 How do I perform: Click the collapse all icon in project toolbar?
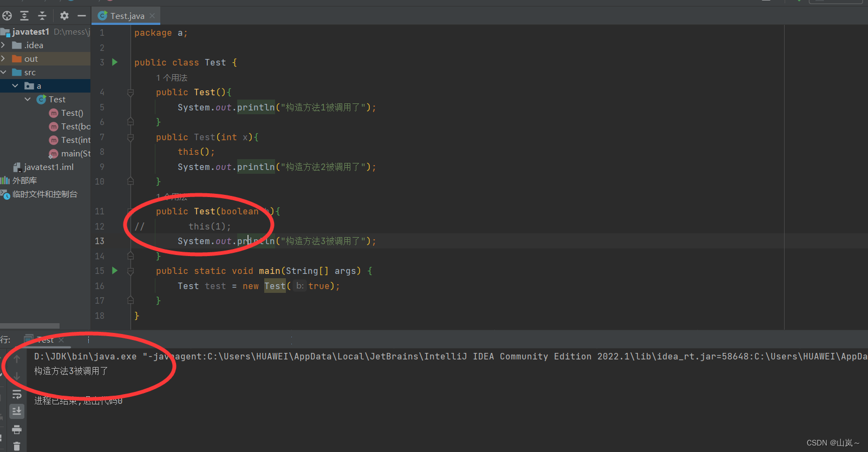(42, 16)
